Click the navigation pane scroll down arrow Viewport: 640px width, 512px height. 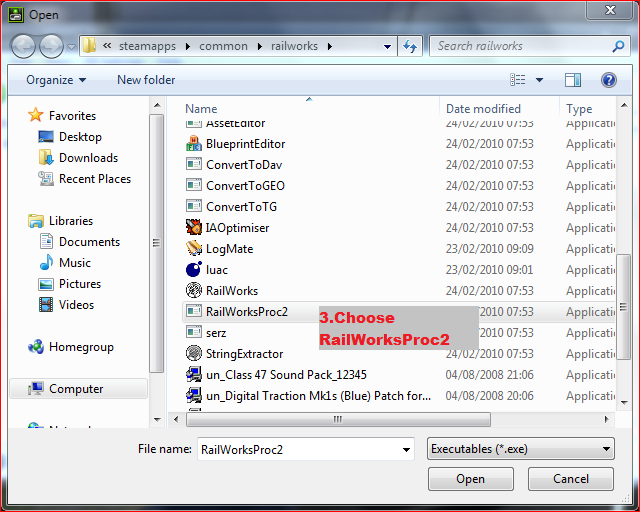157,420
